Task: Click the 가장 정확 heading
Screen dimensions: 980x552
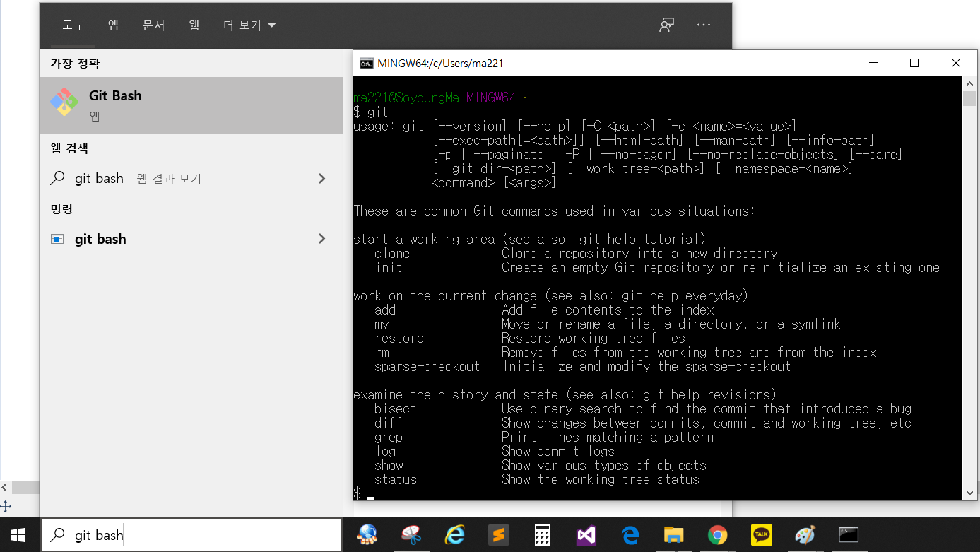Action: point(75,64)
